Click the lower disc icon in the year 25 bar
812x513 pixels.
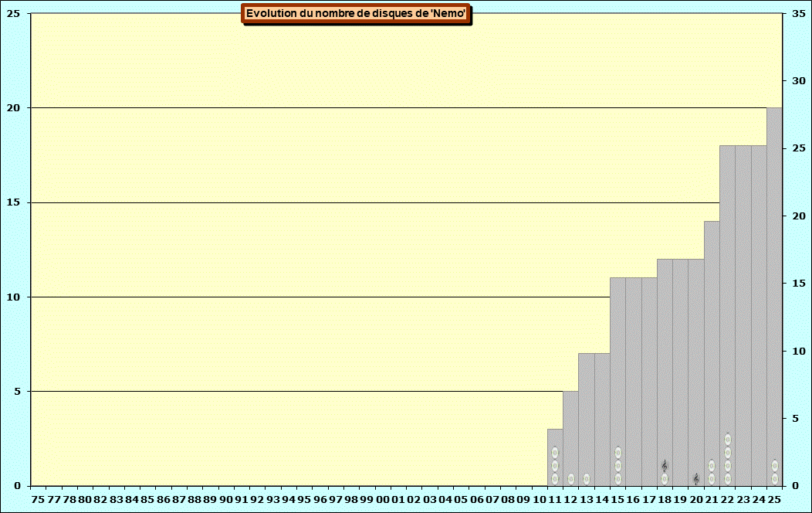pos(775,479)
